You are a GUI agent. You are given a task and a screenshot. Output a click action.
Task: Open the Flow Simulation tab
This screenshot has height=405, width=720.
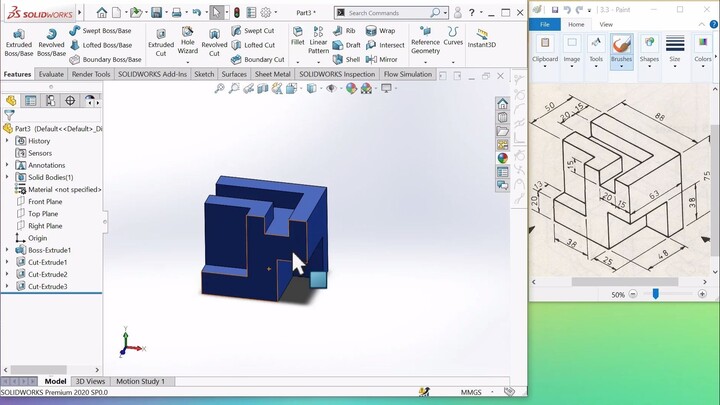408,74
